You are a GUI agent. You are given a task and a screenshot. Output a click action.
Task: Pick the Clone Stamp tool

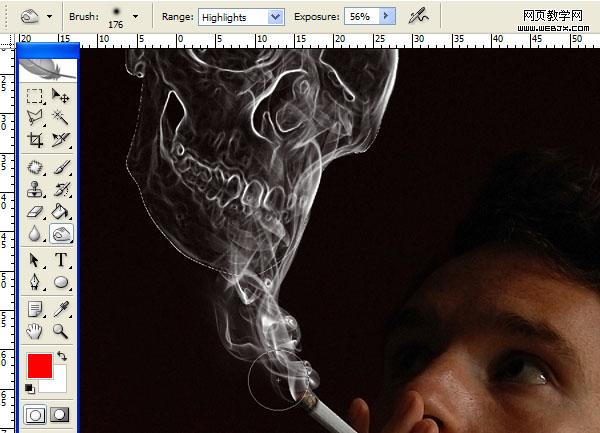pos(34,189)
